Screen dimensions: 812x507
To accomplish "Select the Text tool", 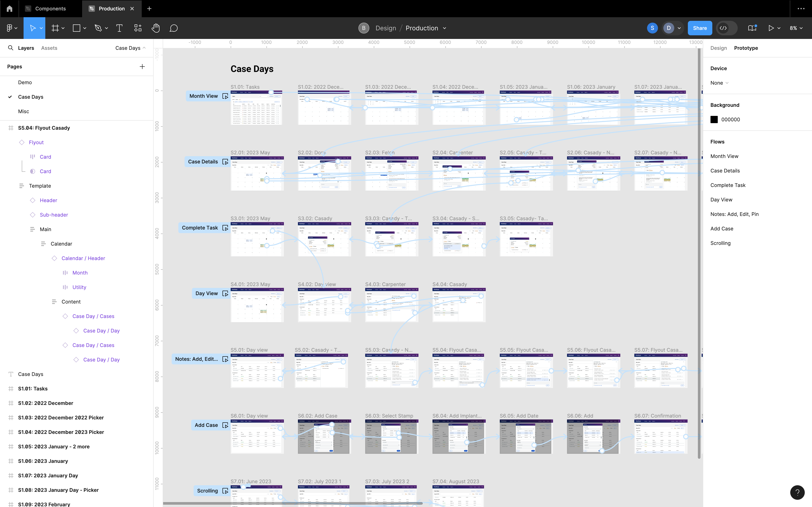I will coord(119,28).
